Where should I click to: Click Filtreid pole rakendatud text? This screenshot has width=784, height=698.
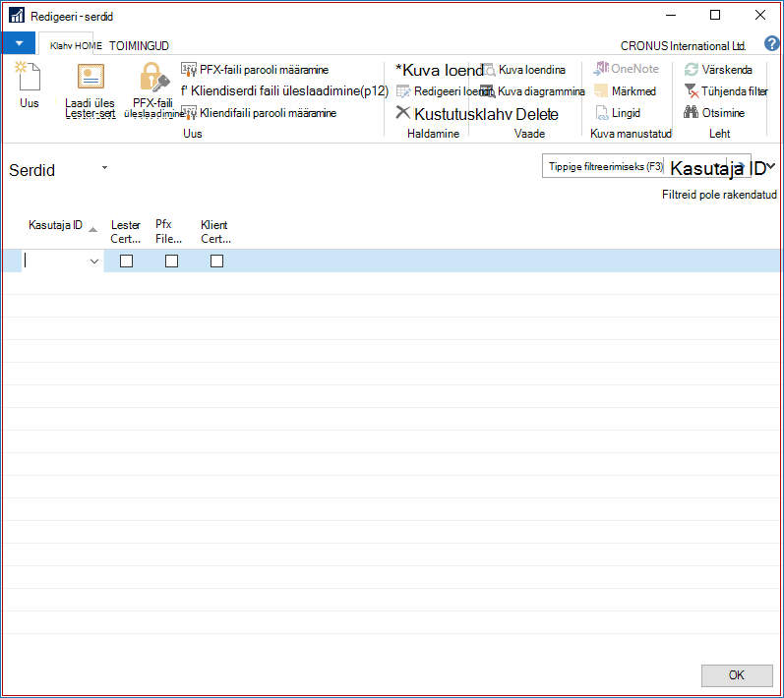coord(719,195)
